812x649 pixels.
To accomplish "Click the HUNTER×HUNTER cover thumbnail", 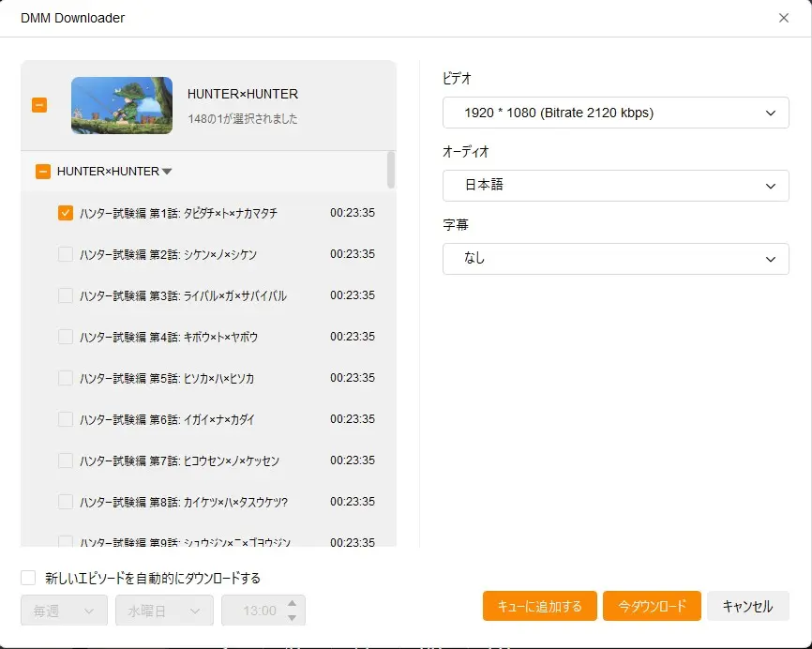I will pos(122,106).
